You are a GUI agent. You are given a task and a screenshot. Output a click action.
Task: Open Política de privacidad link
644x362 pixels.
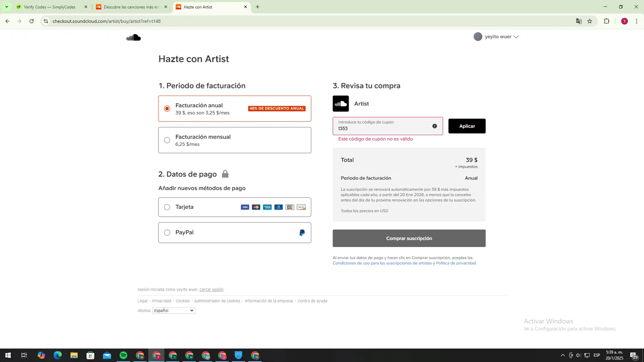(456, 263)
